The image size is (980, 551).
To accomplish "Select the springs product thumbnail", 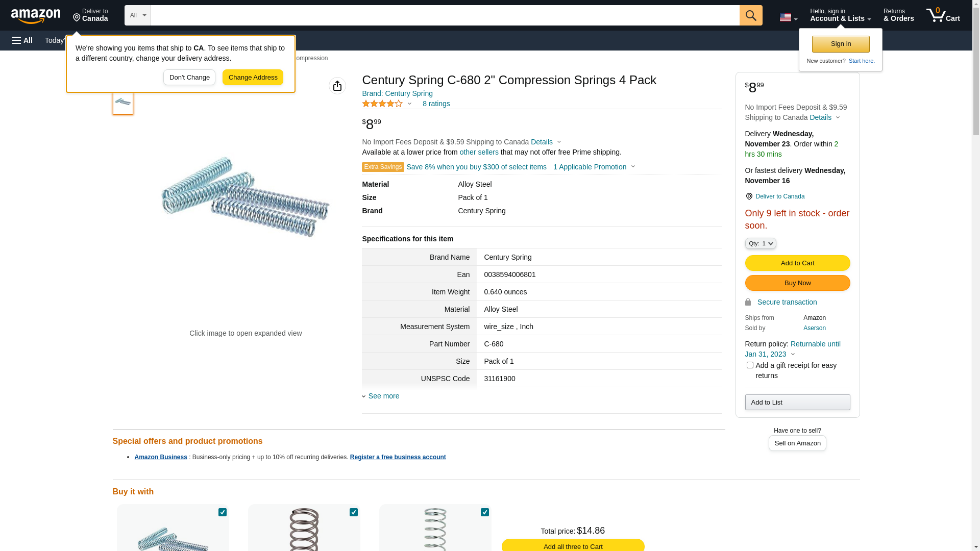I will click(x=123, y=102).
